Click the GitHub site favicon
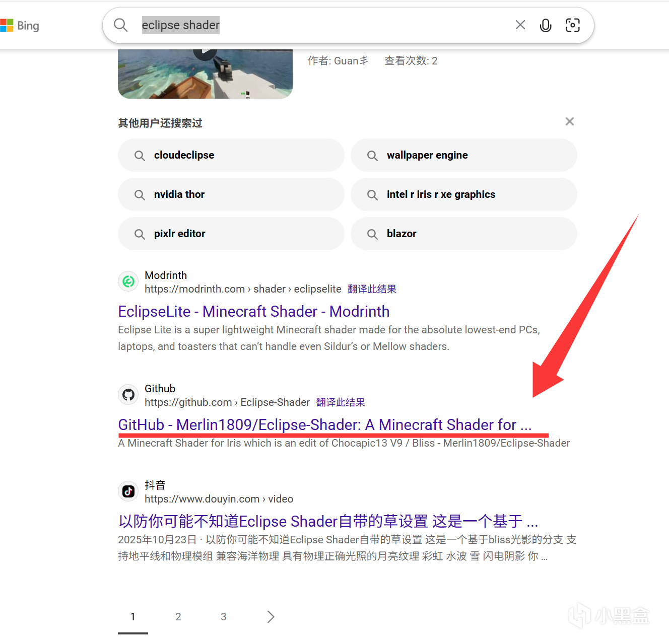The height and width of the screenshot is (644, 669). (x=128, y=395)
